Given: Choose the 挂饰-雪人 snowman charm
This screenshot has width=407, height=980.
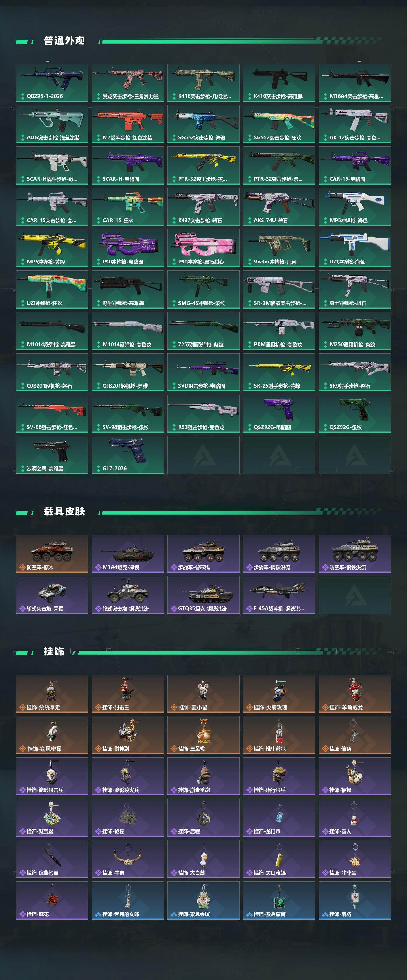Looking at the screenshot, I should pyautogui.click(x=355, y=817).
